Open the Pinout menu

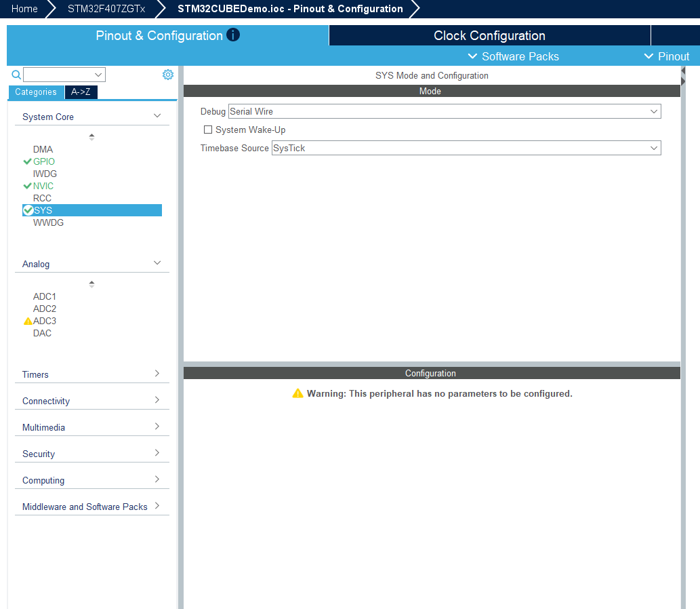(667, 56)
